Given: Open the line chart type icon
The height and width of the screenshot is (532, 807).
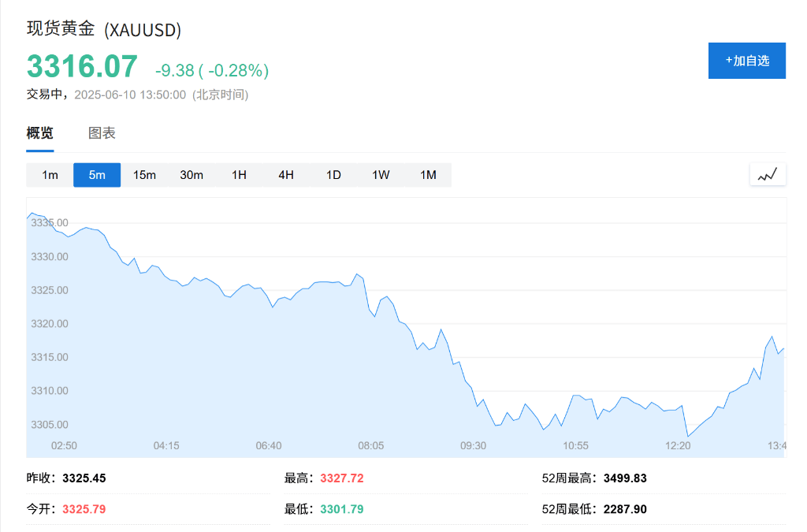Looking at the screenshot, I should pyautogui.click(x=768, y=175).
